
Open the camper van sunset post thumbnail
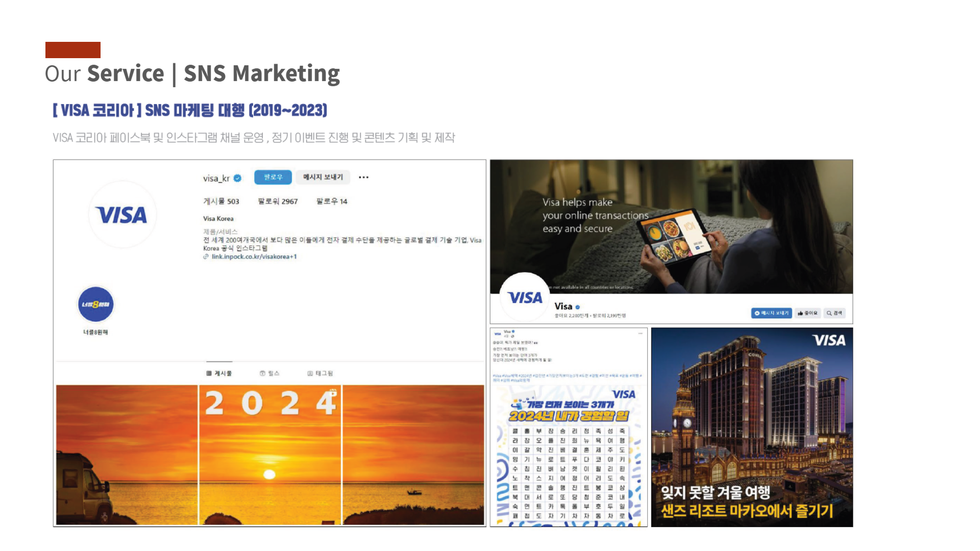point(127,455)
